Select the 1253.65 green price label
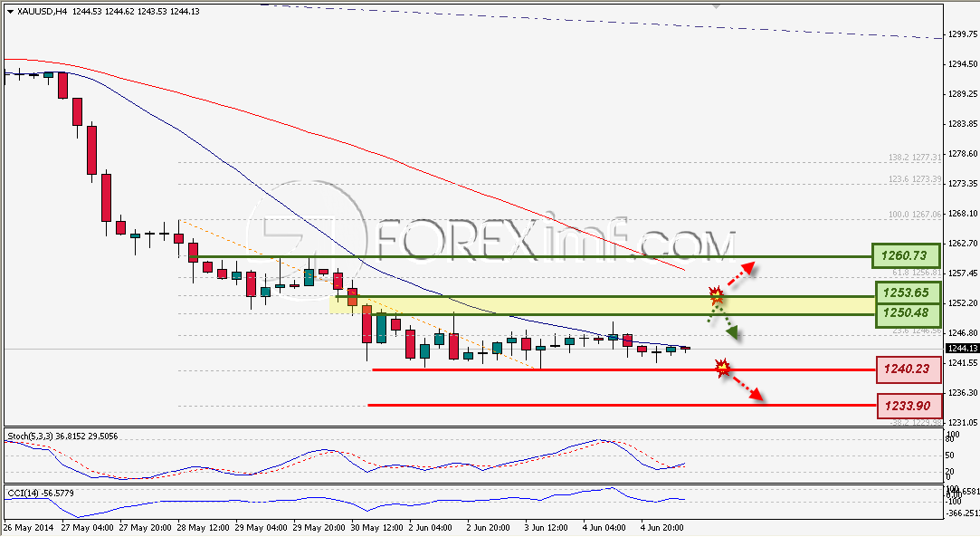This screenshot has width=980, height=537. [908, 292]
